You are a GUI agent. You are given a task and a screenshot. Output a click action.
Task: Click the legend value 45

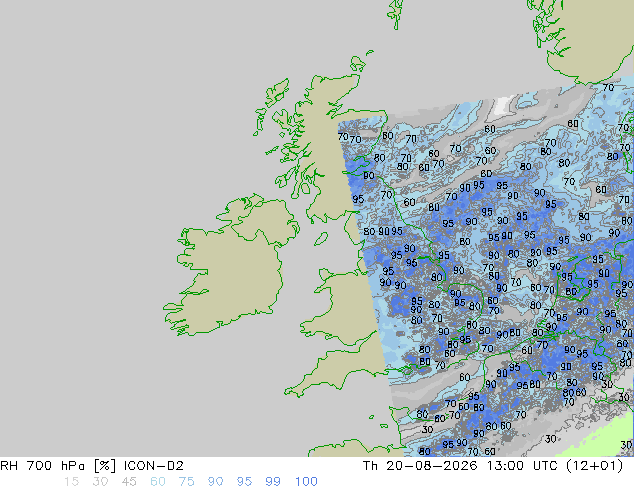(129, 482)
